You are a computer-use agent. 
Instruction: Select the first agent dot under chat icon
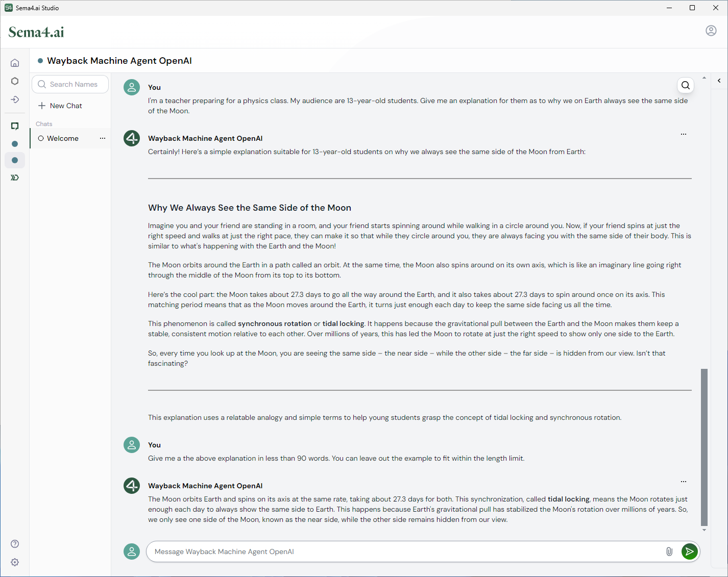pyautogui.click(x=15, y=144)
